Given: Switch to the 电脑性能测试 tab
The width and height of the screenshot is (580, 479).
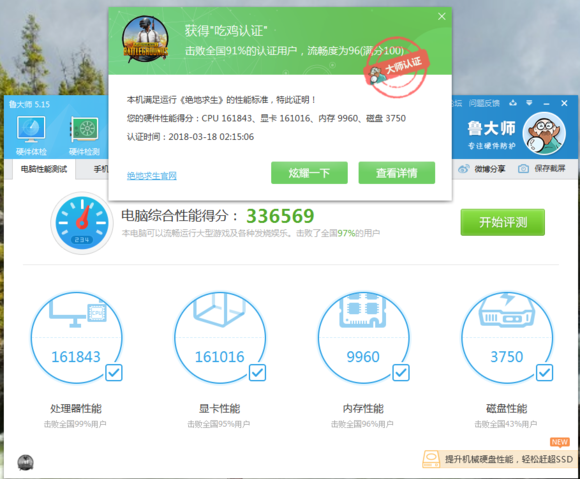Looking at the screenshot, I should click(44, 169).
